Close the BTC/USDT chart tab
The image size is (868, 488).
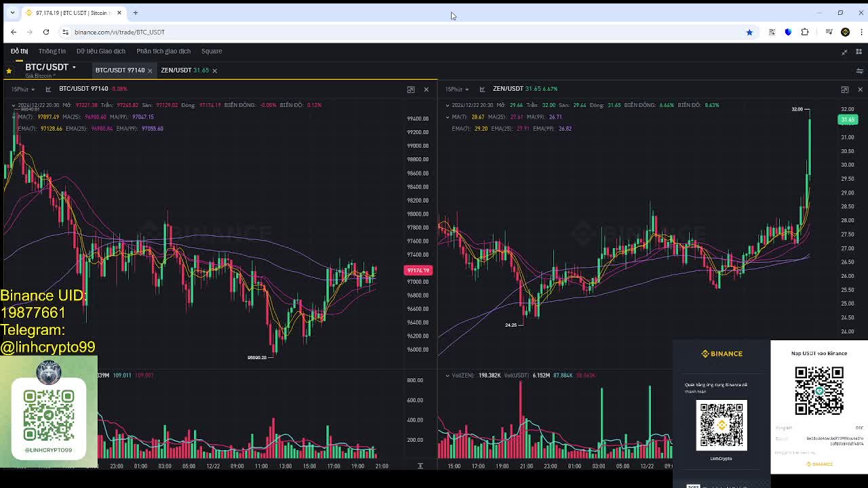(x=150, y=70)
